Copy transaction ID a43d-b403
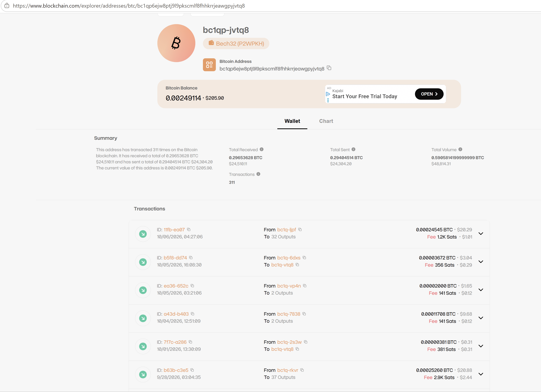 pos(192,314)
